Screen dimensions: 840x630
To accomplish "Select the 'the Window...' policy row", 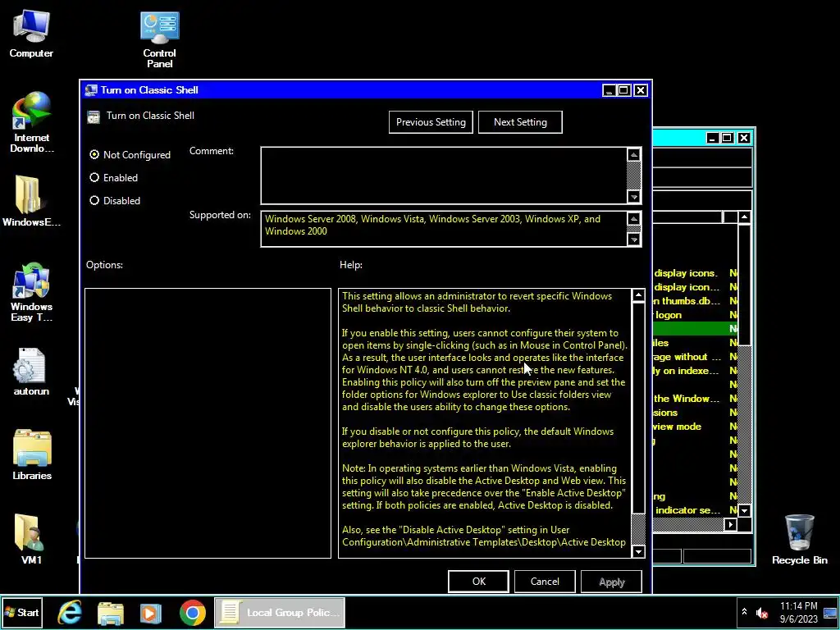I will click(695, 399).
